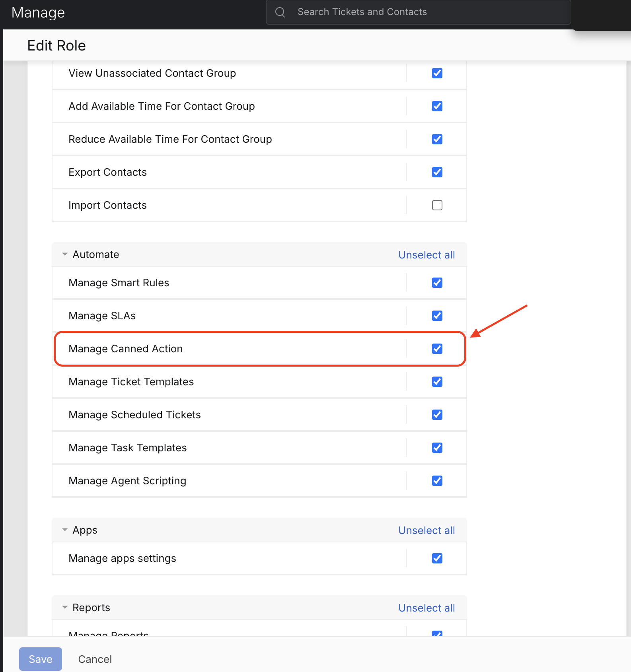
Task: Toggle Manage SLAs checkbox off
Action: [437, 316]
